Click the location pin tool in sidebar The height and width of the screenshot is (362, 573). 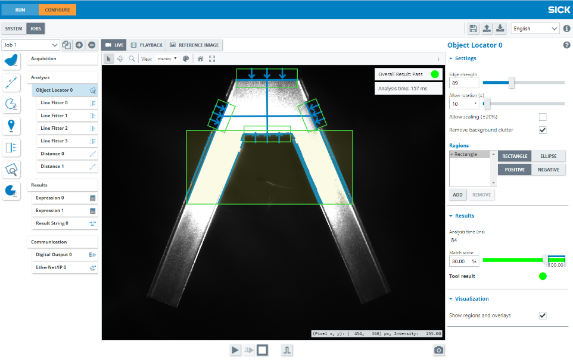click(x=11, y=126)
